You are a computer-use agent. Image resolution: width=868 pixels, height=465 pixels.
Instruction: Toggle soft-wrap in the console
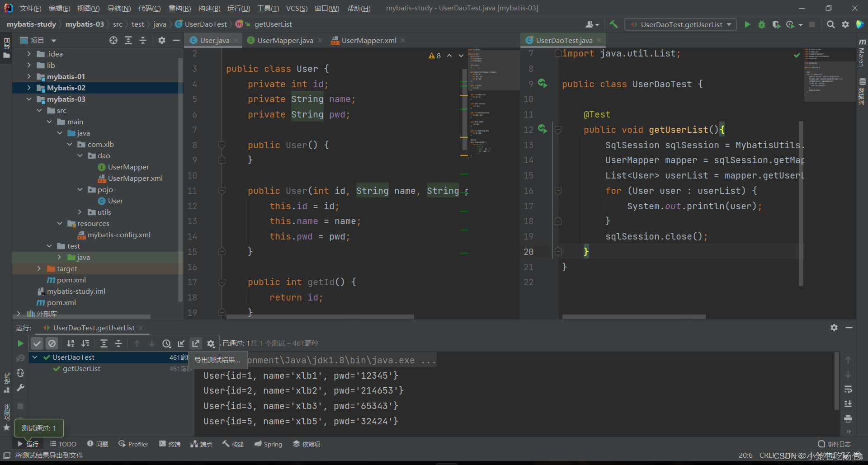[848, 389]
